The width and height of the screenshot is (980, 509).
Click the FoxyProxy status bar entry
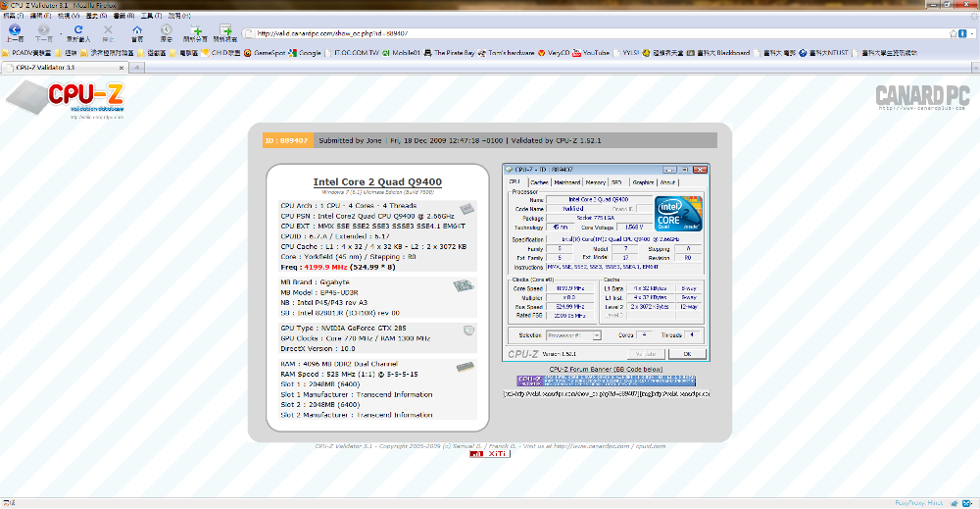919,503
